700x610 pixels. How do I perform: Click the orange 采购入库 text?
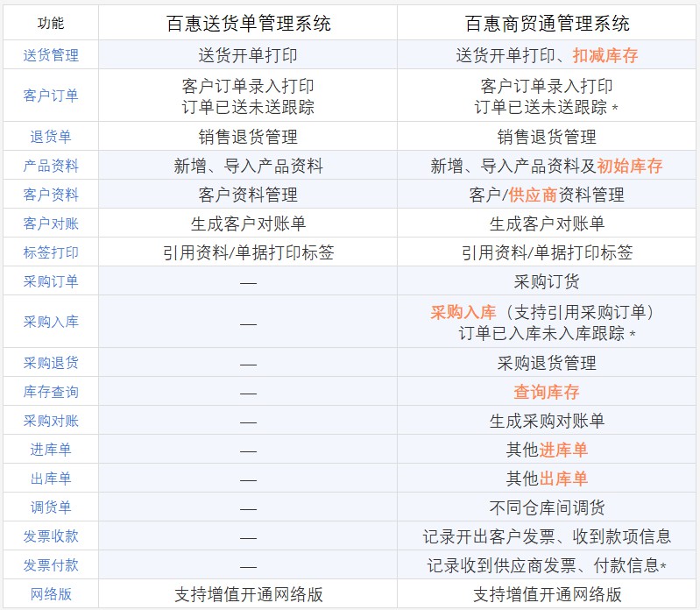[463, 312]
